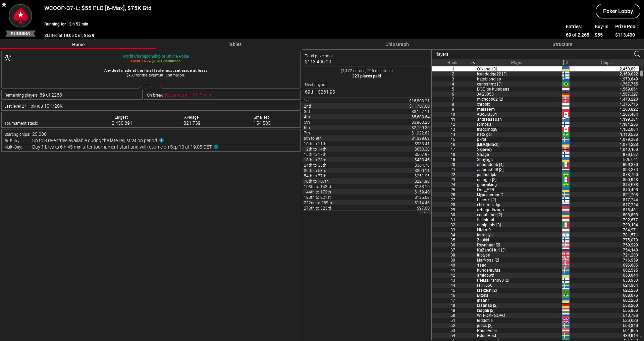Select player BOB de huisbaas

click(536, 89)
